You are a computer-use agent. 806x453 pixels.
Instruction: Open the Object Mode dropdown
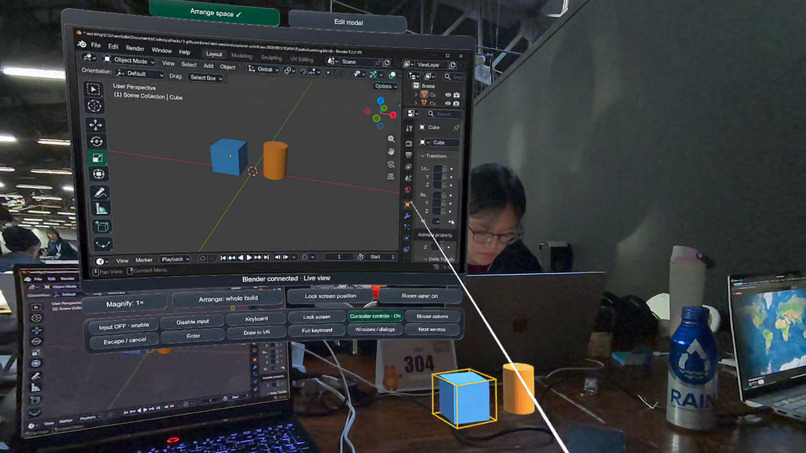[130, 60]
